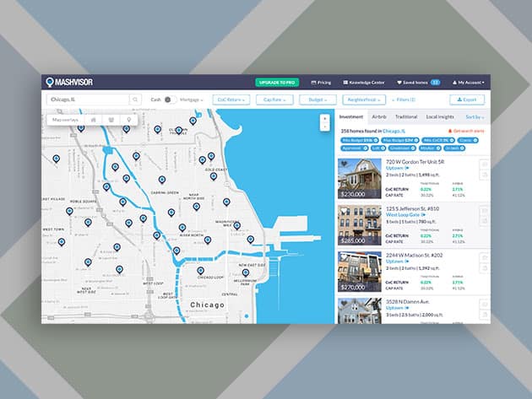Click the Upgrade to Pro button
The height and width of the screenshot is (399, 532).
(x=278, y=83)
